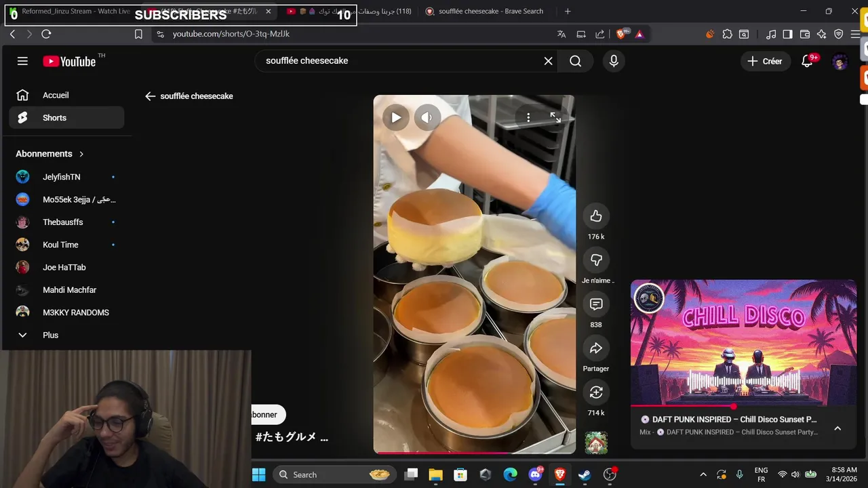This screenshot has width=868, height=488.
Task: Switch to Brave Search soufflée cheesecake tab
Action: (484, 12)
